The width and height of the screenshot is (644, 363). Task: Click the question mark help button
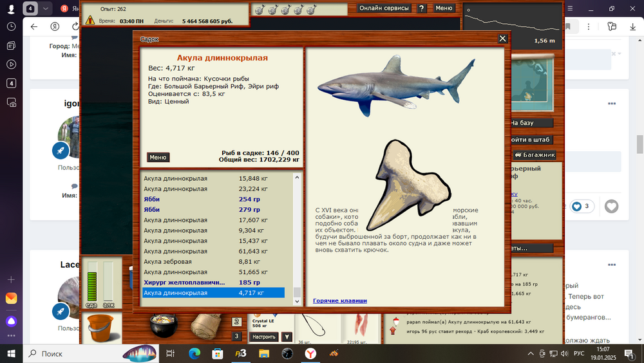(421, 8)
